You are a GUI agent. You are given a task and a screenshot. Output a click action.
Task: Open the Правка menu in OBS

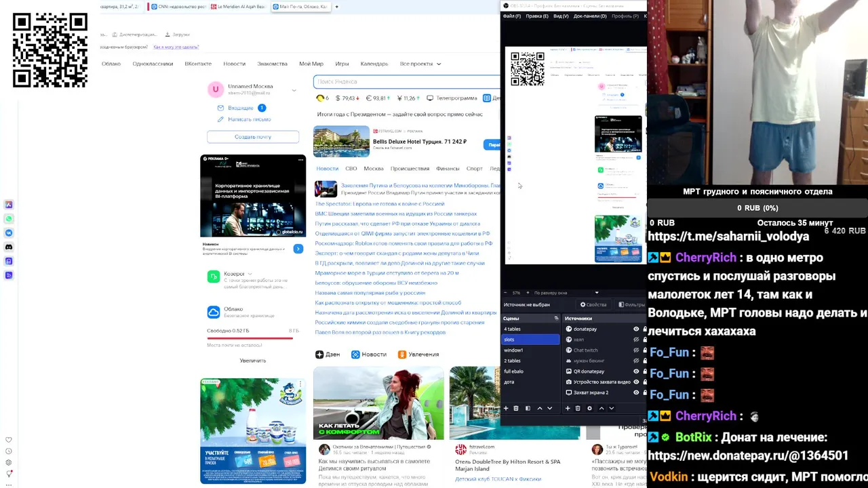click(537, 16)
